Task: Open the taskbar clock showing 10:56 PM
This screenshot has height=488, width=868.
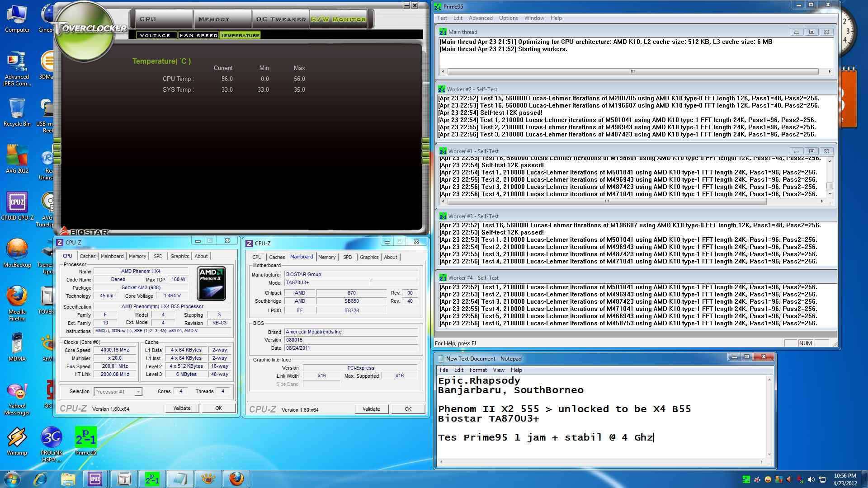Action: [845, 479]
